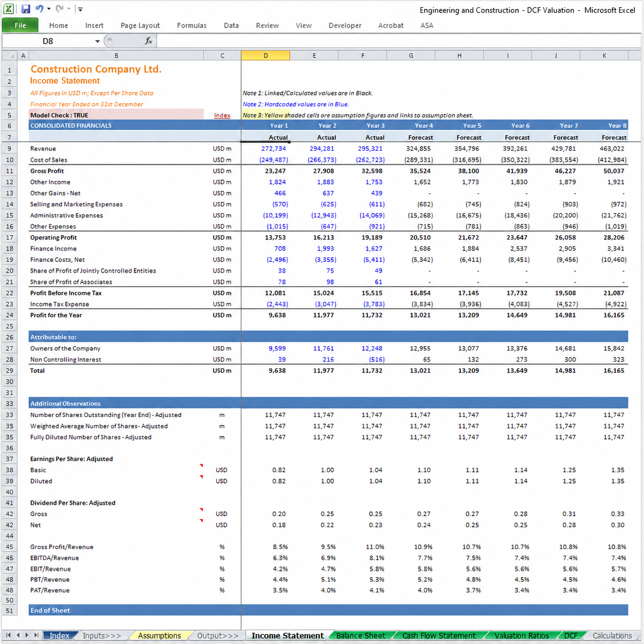Viewport: 644px width, 644px height.
Task: Click the Redo arrow icon
Action: coord(60,9)
